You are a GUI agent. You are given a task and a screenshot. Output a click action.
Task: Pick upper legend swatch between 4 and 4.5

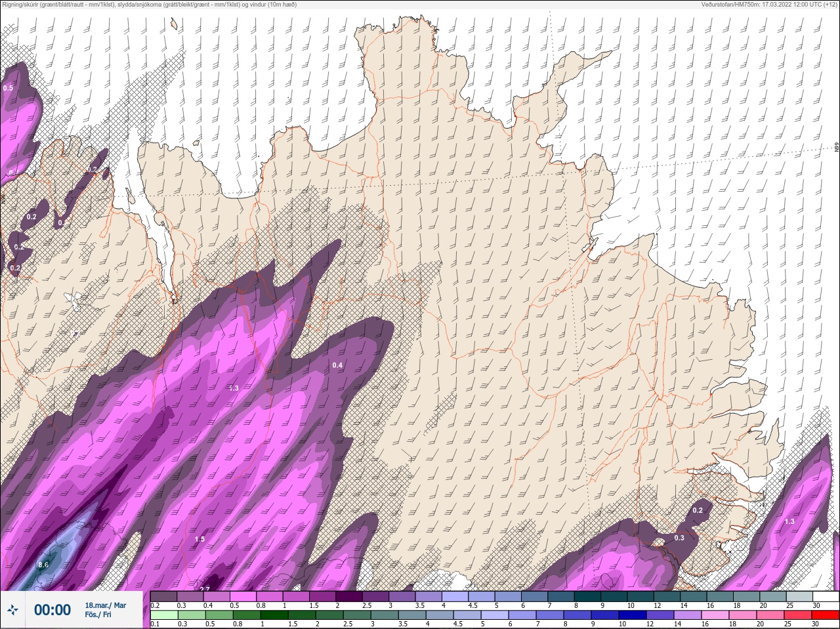pos(455,597)
